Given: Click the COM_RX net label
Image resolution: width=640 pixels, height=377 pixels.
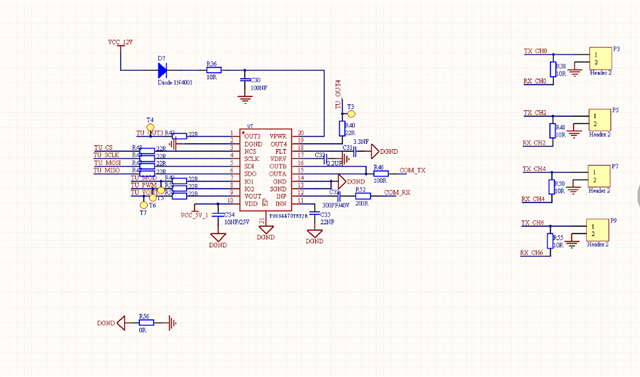Looking at the screenshot, I should [397, 193].
